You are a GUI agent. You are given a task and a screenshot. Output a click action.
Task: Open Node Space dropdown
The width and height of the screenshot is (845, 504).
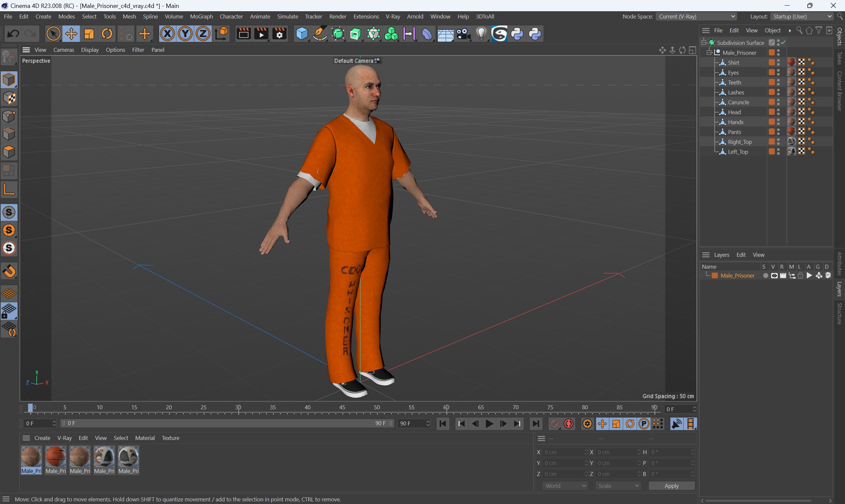coord(696,16)
